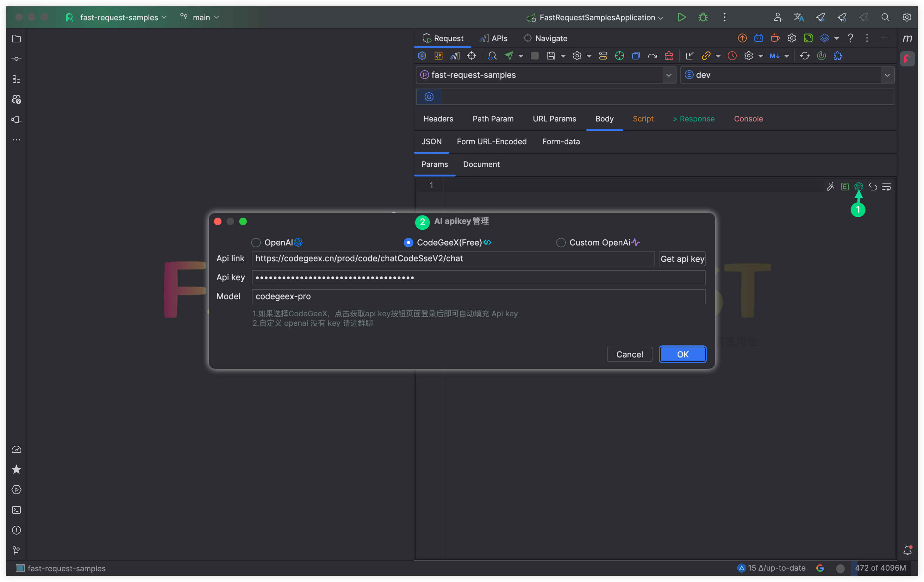Switch to the Headers tab
Image resolution: width=924 pixels, height=582 pixels.
(x=438, y=119)
